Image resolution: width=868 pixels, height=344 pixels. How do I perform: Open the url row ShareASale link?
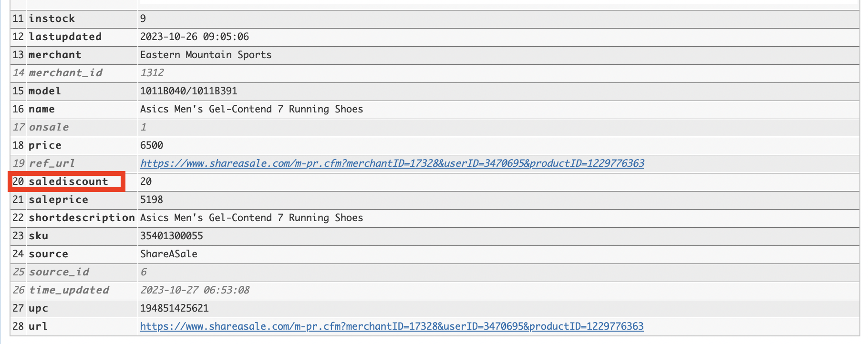(392, 326)
